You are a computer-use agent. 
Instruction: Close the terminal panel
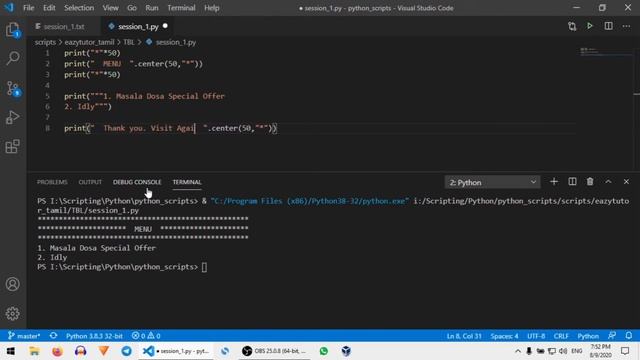[626, 182]
